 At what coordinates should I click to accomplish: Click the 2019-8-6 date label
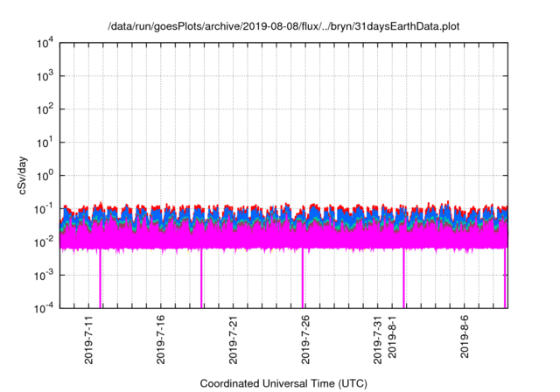464,337
